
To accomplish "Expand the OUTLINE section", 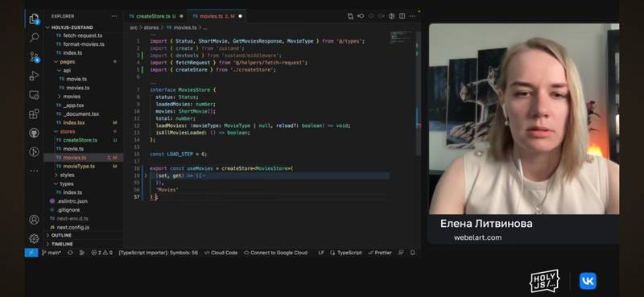I will pyautogui.click(x=61, y=235).
